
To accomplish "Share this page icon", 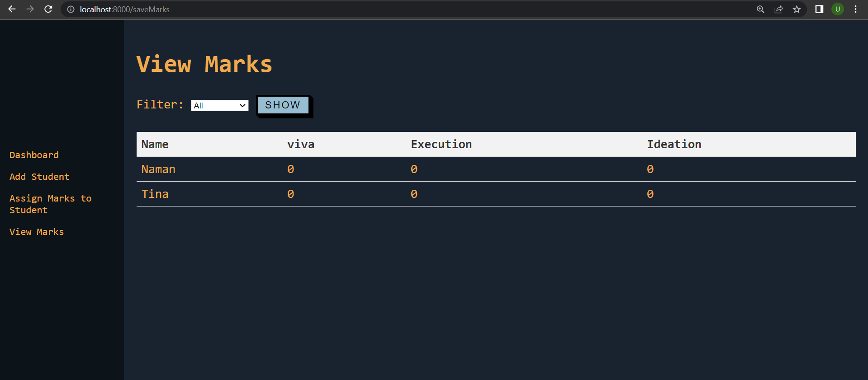I will [778, 9].
